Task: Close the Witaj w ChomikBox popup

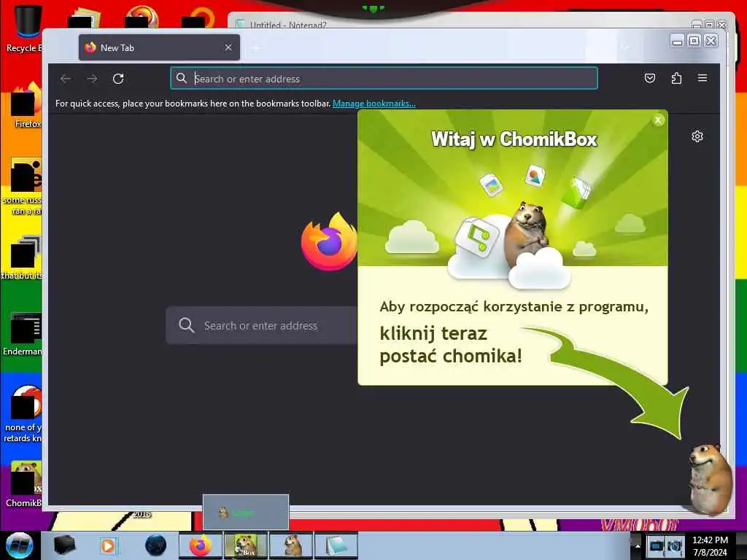Action: coord(658,120)
